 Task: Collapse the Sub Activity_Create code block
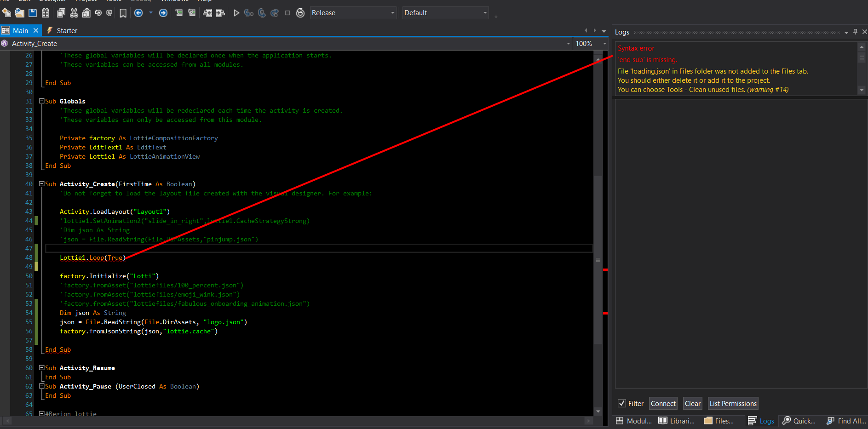coord(42,184)
